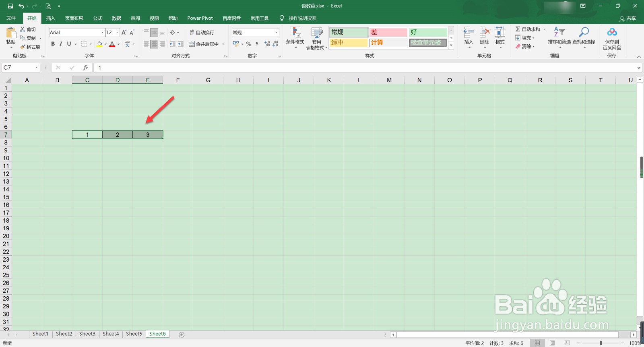Click the Delete cells icon
This screenshot has height=347, width=644.
coord(485,33)
